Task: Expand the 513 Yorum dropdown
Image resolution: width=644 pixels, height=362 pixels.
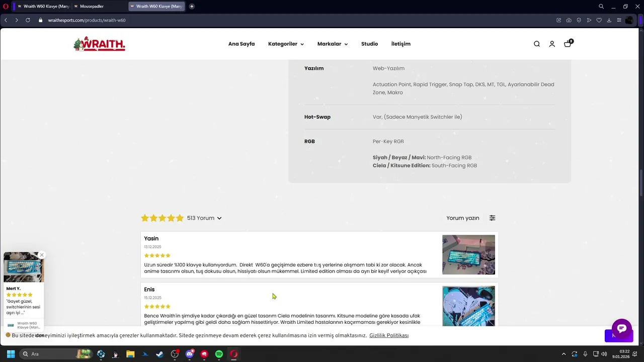Action: tap(204, 218)
